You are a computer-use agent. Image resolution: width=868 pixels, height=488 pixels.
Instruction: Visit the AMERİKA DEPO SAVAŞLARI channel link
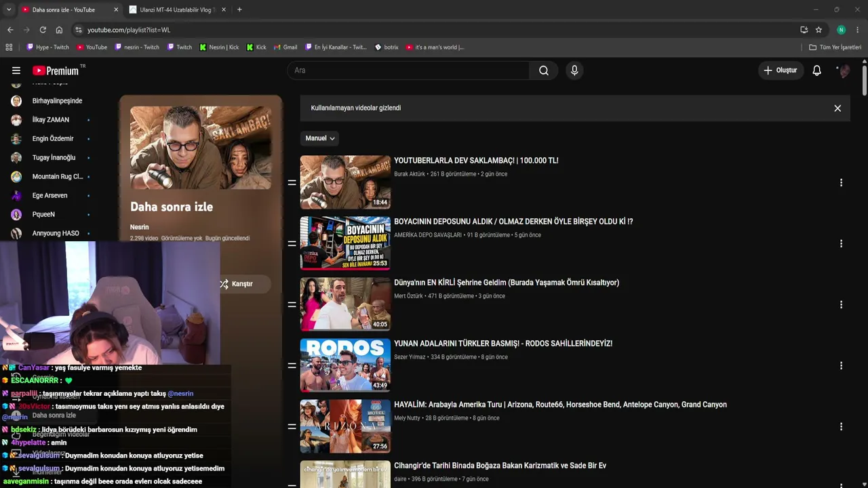[x=428, y=235]
